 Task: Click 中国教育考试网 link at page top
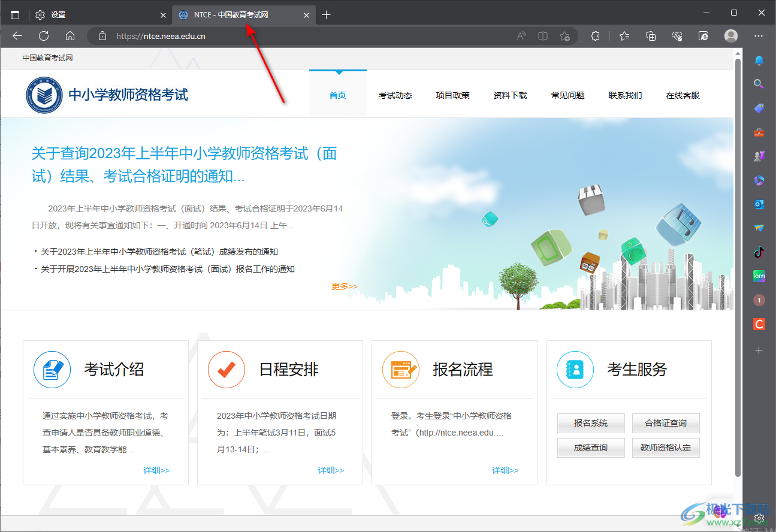(48, 58)
